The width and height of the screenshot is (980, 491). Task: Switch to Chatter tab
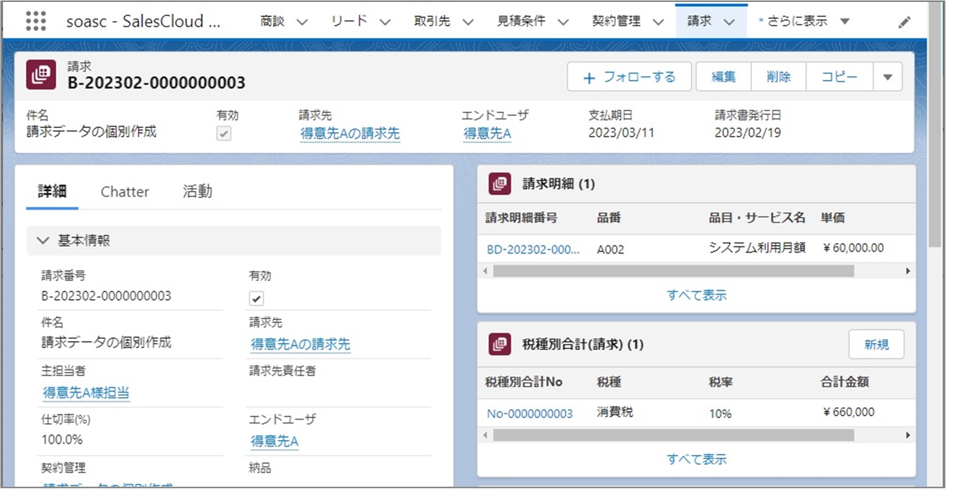pos(125,192)
